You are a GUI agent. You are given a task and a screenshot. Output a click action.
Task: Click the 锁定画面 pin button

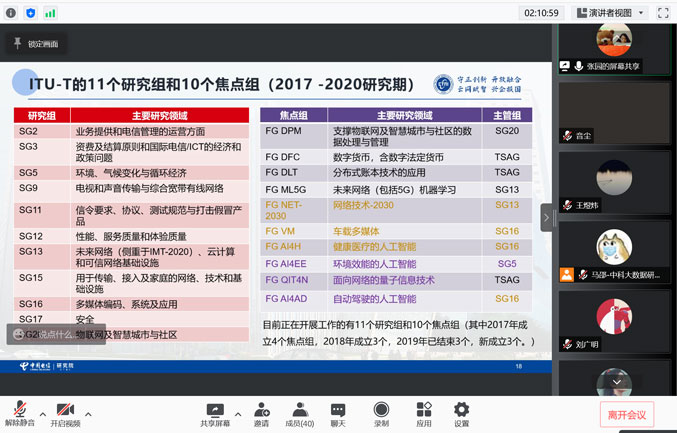(36, 44)
